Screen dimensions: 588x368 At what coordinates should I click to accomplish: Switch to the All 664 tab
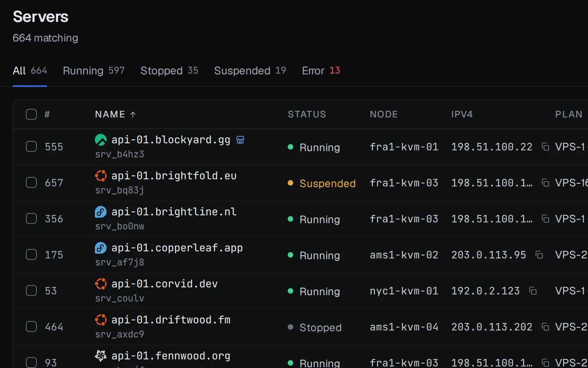pyautogui.click(x=30, y=71)
